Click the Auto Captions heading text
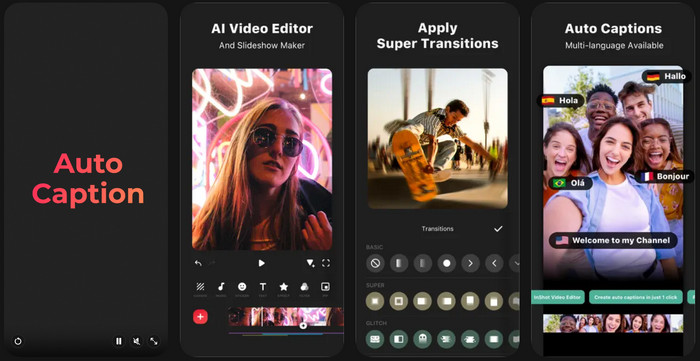The width and height of the screenshot is (700, 361). coord(613,29)
